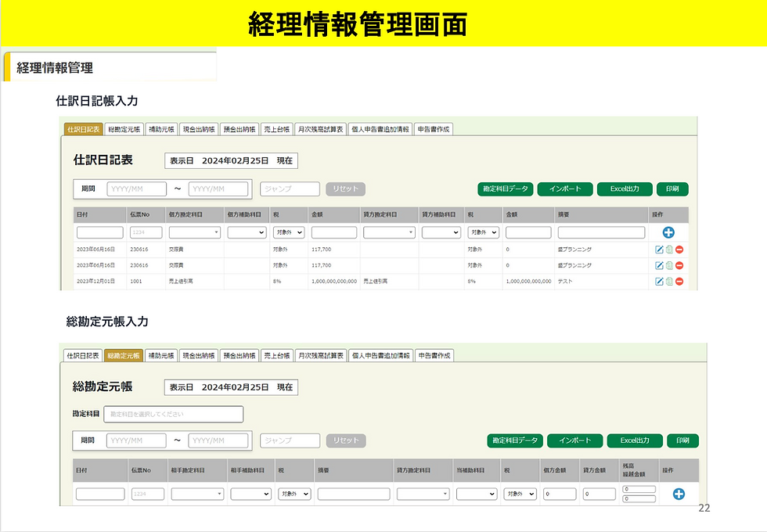Open the 貸方勘定科目 dropdown in 総勘定元帳
This screenshot has width=767, height=532.
coord(423,494)
